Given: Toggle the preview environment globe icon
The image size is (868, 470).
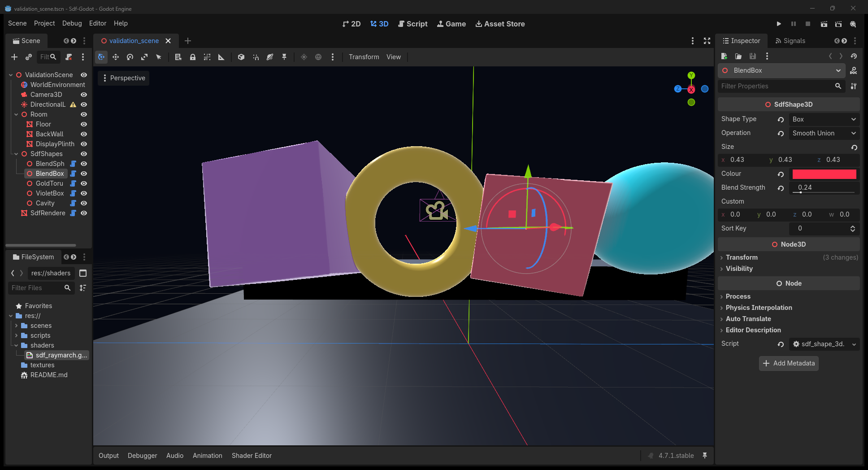Looking at the screenshot, I should tap(318, 57).
